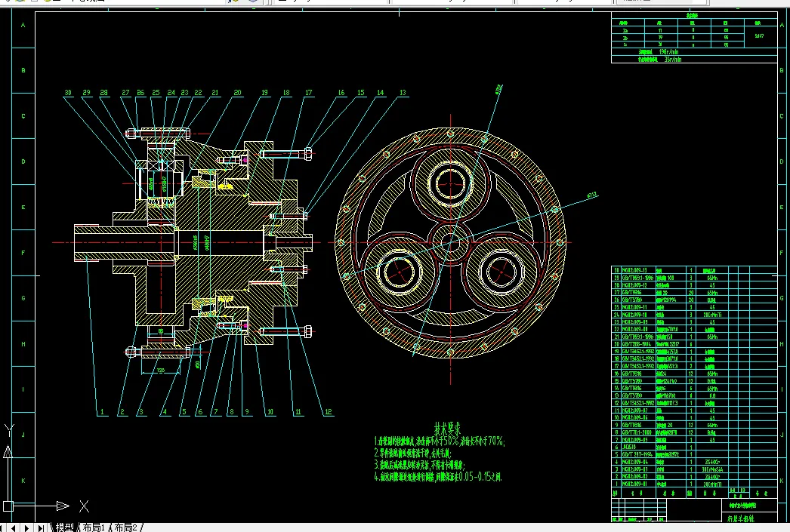Select technical requirement line 3 text
The height and width of the screenshot is (532, 790).
420,465
